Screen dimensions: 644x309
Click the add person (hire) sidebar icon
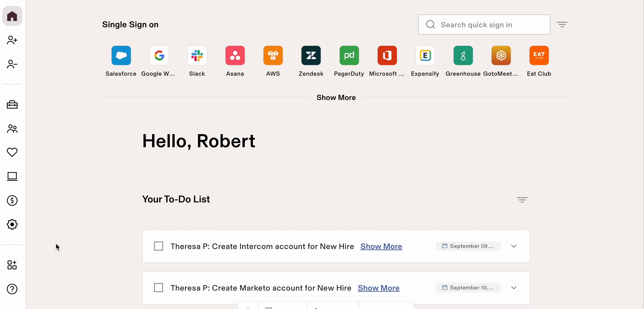click(x=12, y=40)
